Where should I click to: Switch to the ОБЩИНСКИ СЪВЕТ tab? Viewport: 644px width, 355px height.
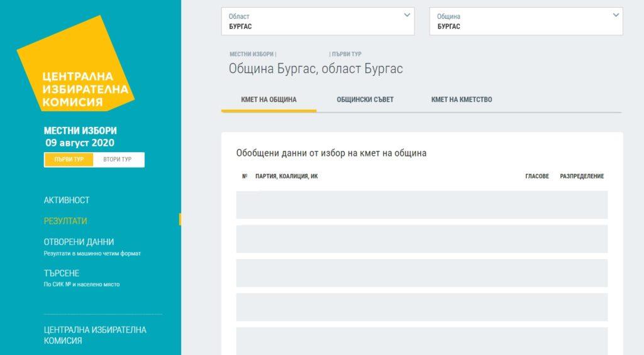[365, 100]
